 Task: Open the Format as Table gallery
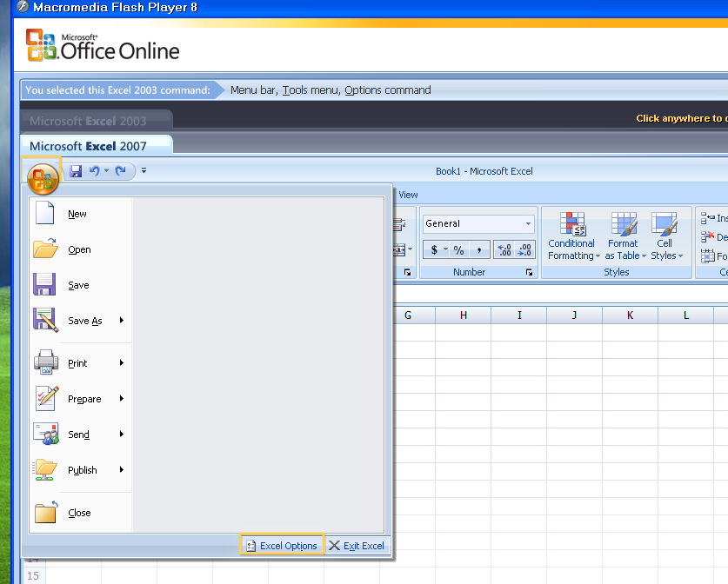click(623, 235)
